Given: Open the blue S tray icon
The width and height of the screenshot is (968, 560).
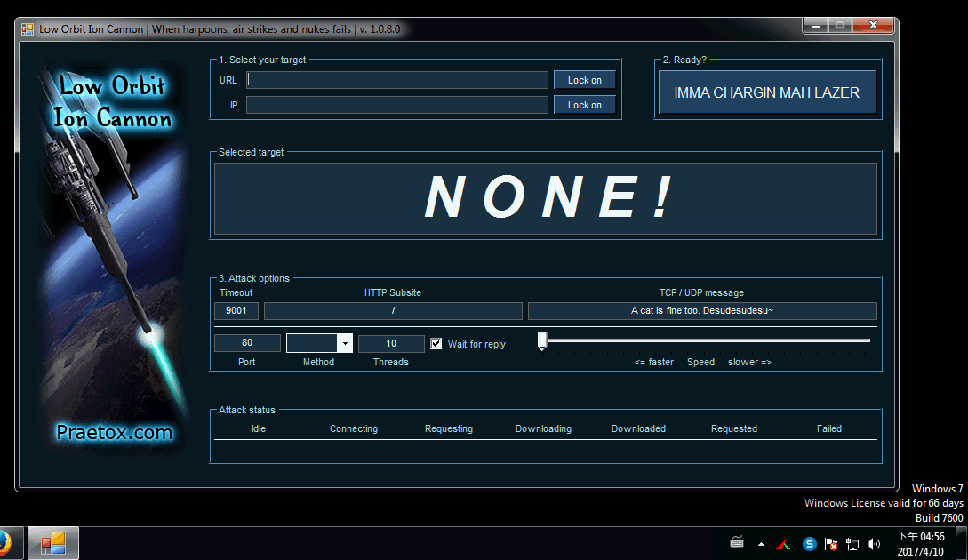Looking at the screenshot, I should [810, 544].
